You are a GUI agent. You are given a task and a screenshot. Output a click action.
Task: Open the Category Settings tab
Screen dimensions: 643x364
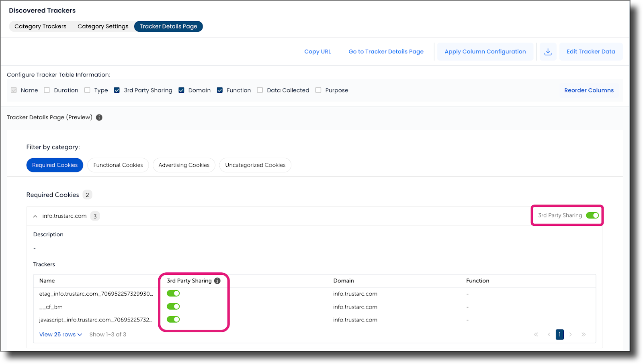(103, 26)
